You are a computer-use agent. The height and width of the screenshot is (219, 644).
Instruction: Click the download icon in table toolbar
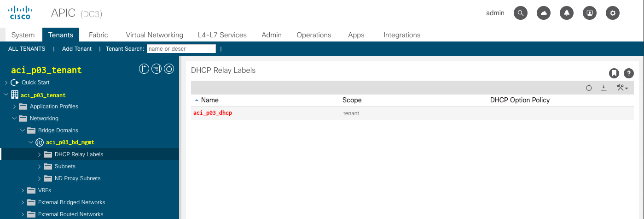point(603,88)
